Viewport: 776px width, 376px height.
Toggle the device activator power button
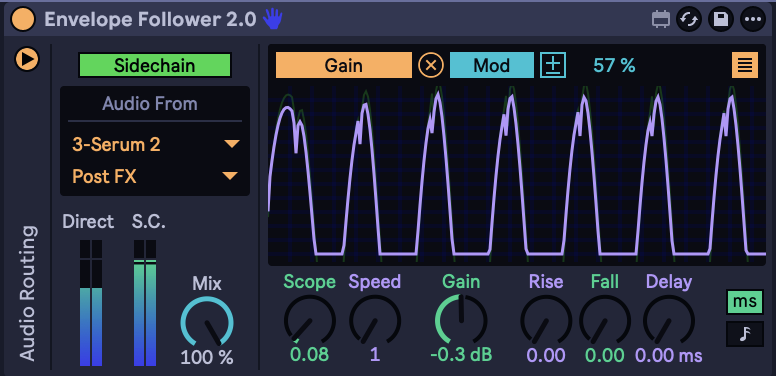(x=23, y=19)
